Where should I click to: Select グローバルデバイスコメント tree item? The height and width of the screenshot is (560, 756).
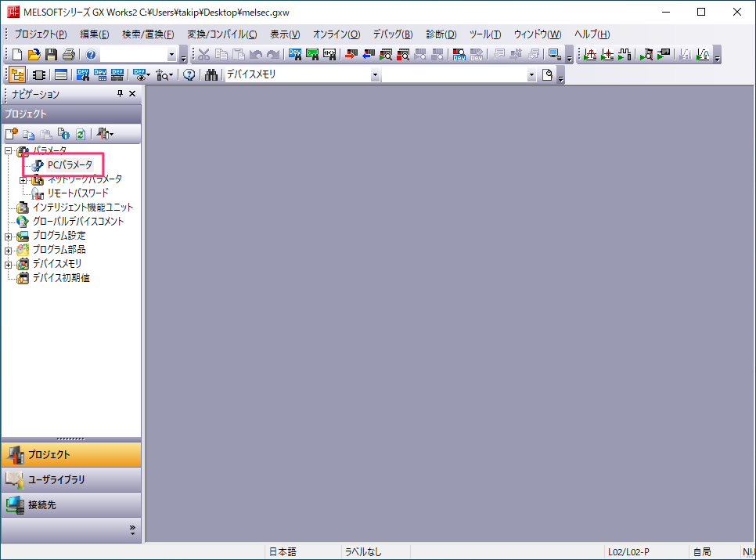[78, 222]
